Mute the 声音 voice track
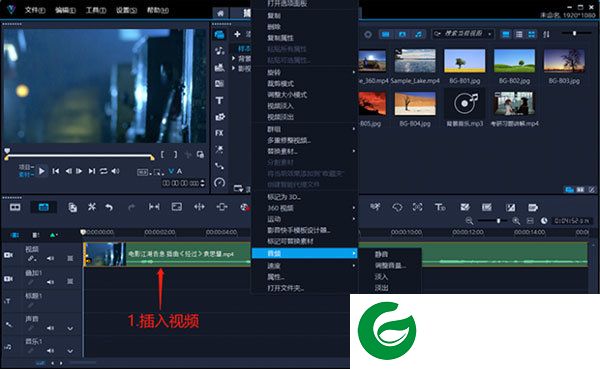Image resolution: width=600 pixels, height=369 pixels. point(50,328)
